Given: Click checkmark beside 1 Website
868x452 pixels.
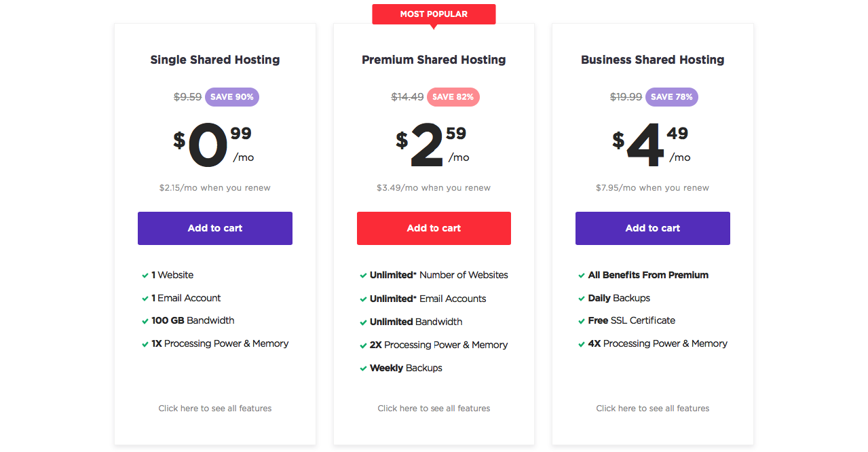Looking at the screenshot, I should pos(145,276).
